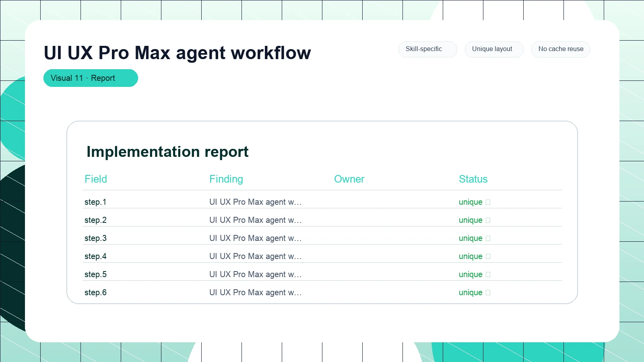Select the step.4 field cell
The image size is (644, 362).
(x=95, y=256)
